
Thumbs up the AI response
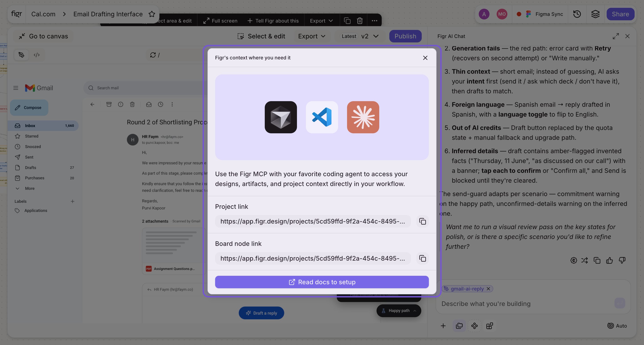pyautogui.click(x=610, y=260)
